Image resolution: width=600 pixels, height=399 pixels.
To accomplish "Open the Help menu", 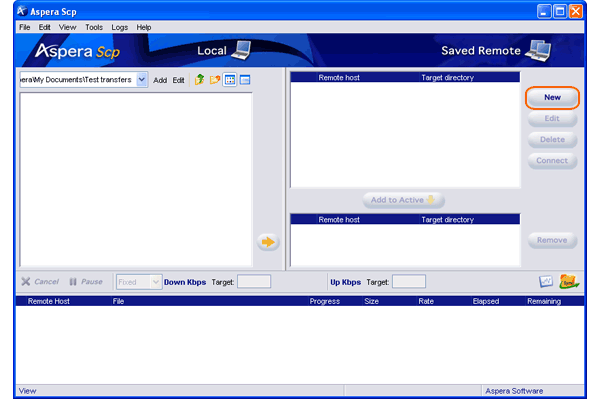I will [x=144, y=27].
